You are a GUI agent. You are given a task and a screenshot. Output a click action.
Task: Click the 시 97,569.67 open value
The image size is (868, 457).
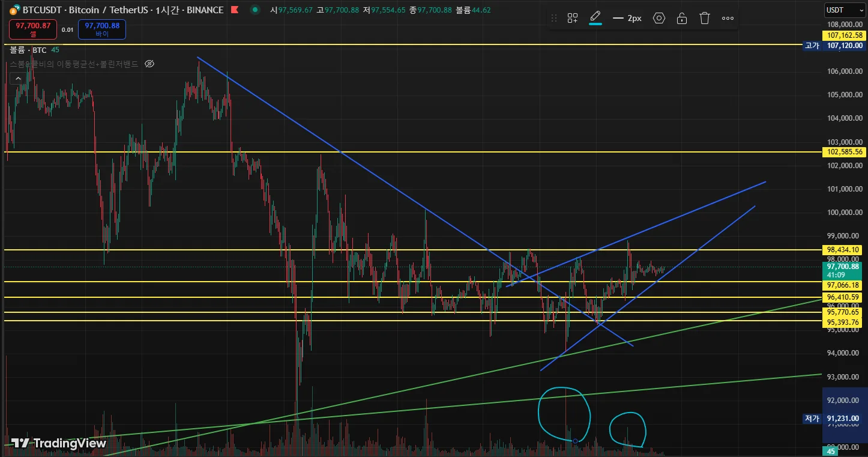(291, 10)
